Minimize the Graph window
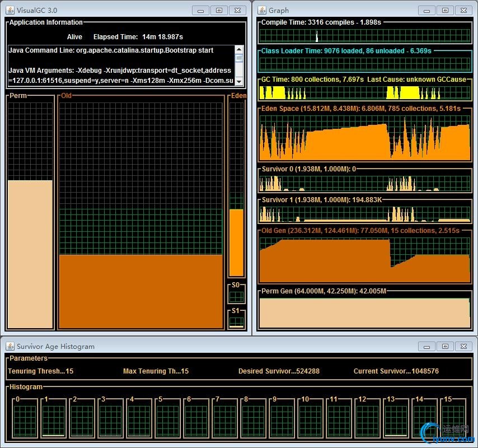Screen dimensions: 478x448 pyautogui.click(x=427, y=10)
